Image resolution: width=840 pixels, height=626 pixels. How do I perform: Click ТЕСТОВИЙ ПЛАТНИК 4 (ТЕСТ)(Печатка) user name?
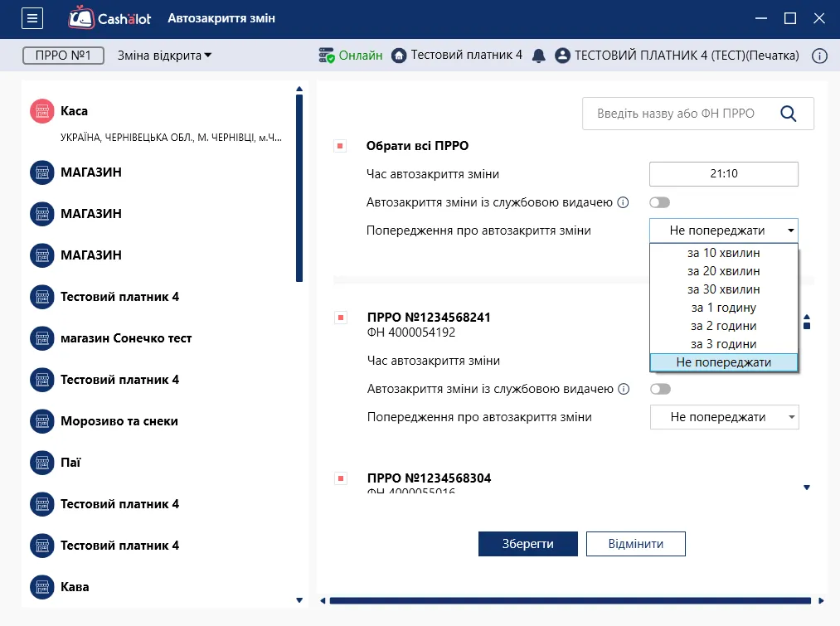[x=687, y=56]
